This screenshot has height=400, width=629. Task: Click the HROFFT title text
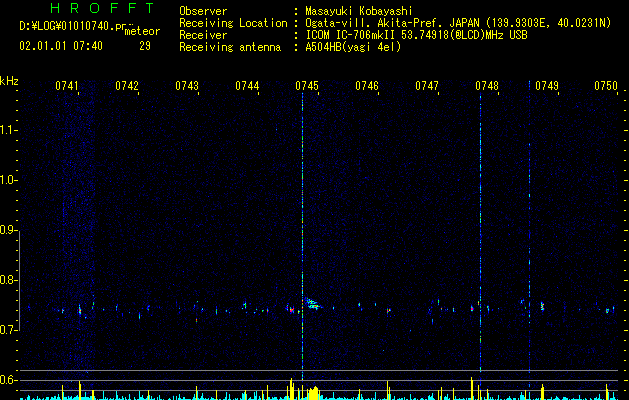[x=103, y=8]
